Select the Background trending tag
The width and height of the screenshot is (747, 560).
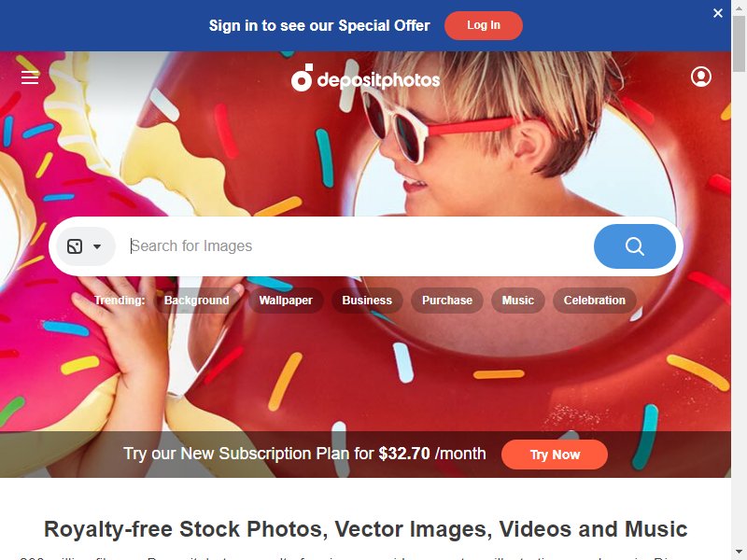(197, 301)
